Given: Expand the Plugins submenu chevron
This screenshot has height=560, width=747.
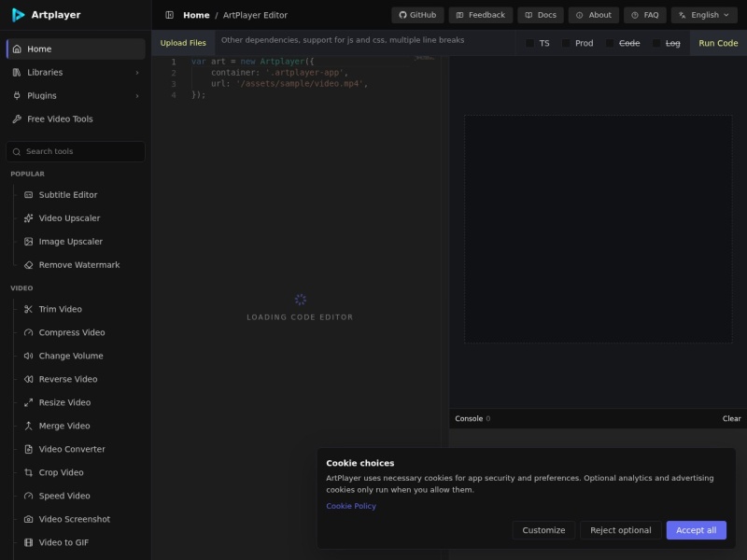Looking at the screenshot, I should point(137,96).
